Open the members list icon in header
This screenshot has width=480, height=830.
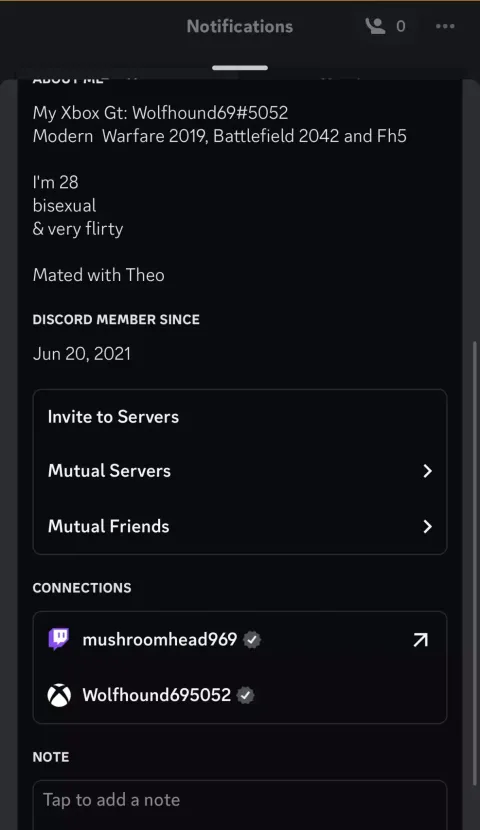coord(375,26)
